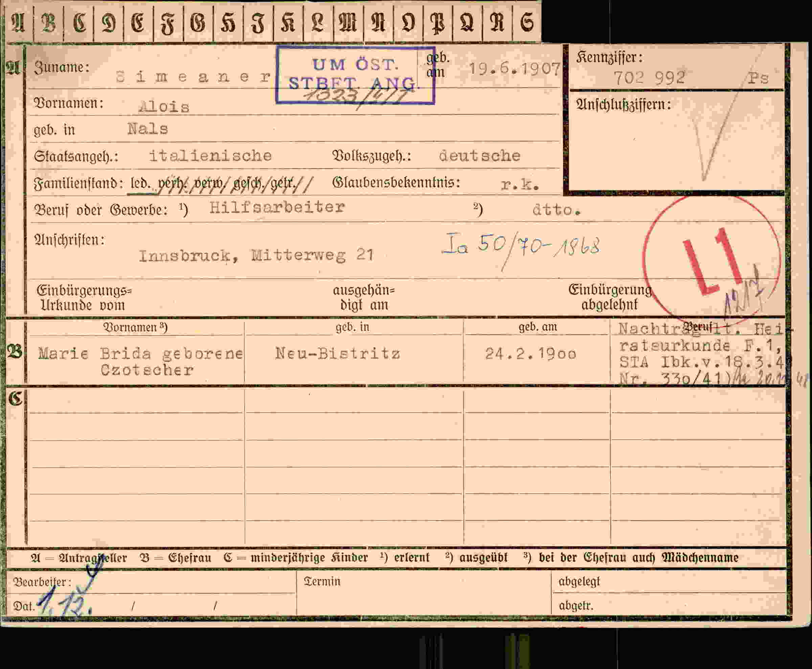Viewport: 812px width, 669px height.
Task: Click index tab letter F
Action: [x=168, y=23]
